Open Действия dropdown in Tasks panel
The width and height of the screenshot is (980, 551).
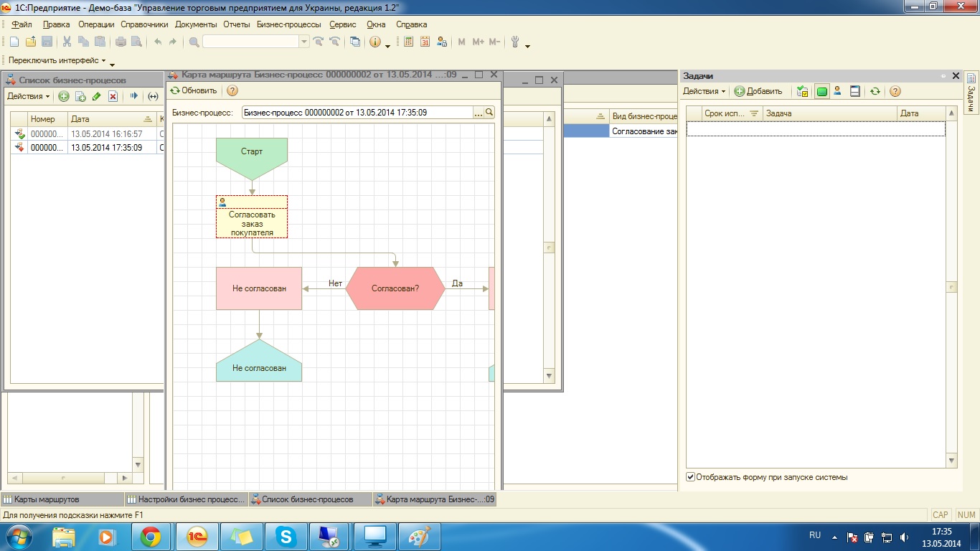pyautogui.click(x=705, y=91)
